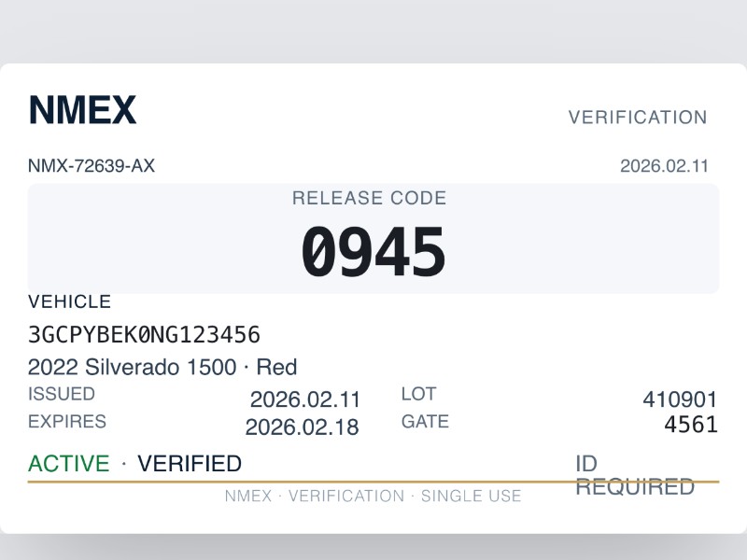Select the VERIFICATION header label
Viewport: 747px width, 560px height.
tap(638, 118)
